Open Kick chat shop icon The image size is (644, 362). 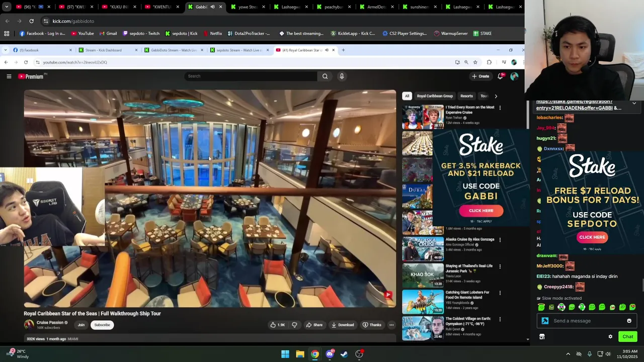point(542,337)
